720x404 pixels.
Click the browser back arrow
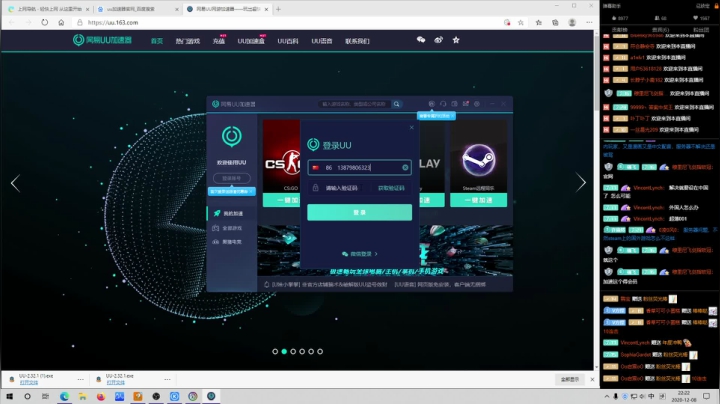pyautogui.click(x=11, y=22)
